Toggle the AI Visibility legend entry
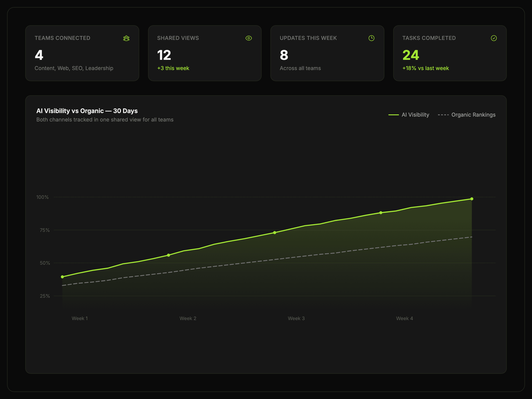The width and height of the screenshot is (532, 399). click(x=409, y=115)
